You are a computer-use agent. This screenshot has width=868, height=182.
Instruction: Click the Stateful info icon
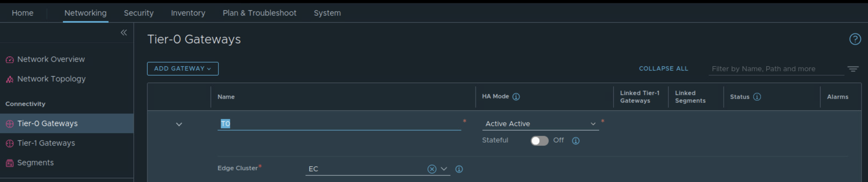coord(575,141)
